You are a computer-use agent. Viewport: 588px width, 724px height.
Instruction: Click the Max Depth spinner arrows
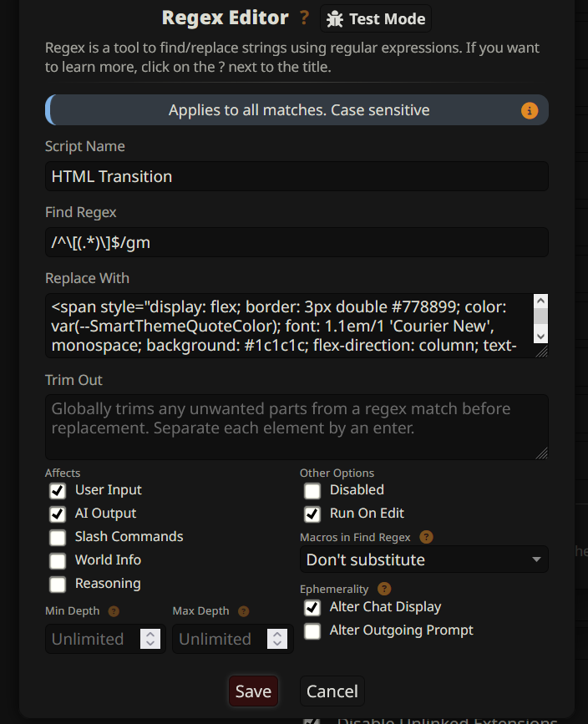pyautogui.click(x=277, y=639)
